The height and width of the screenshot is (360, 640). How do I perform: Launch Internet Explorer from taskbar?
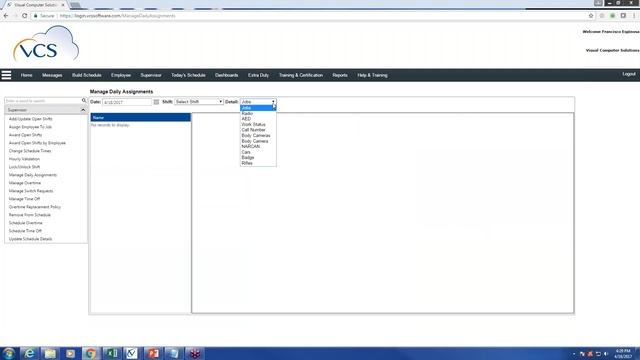click(29, 353)
